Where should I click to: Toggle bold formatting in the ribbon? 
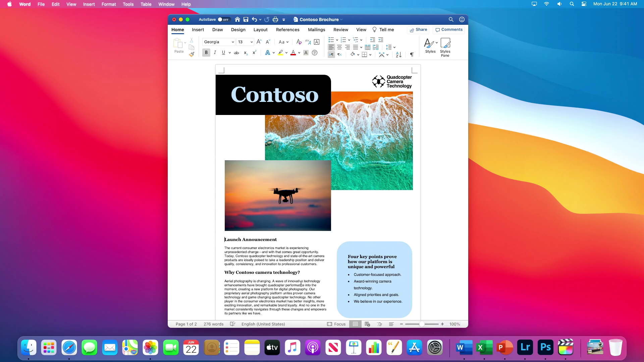206,53
